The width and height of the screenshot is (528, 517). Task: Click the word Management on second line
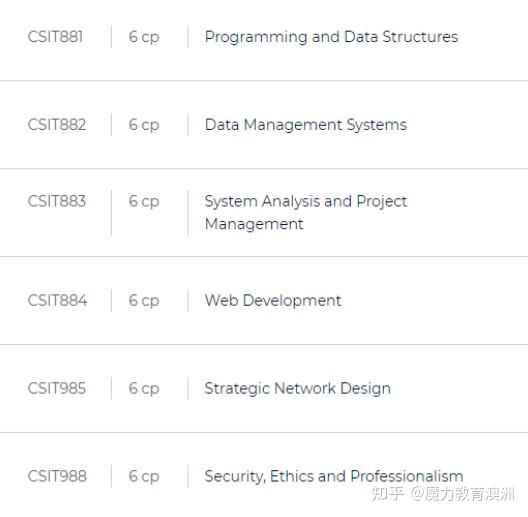click(x=254, y=224)
